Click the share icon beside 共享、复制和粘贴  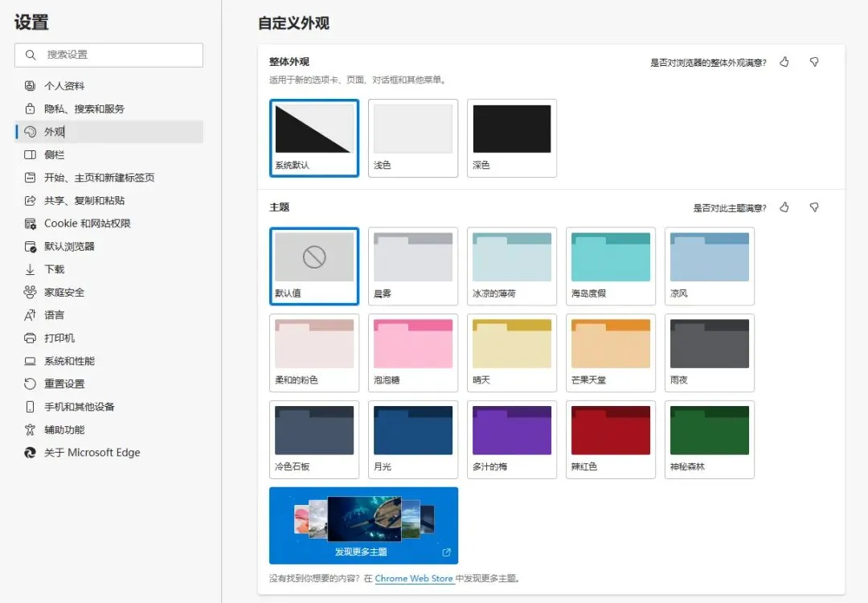pos(30,200)
